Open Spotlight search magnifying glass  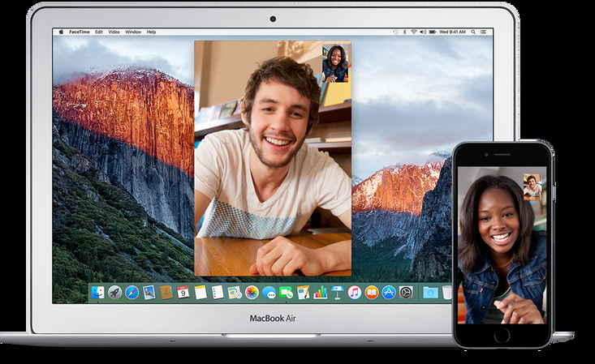tap(473, 32)
